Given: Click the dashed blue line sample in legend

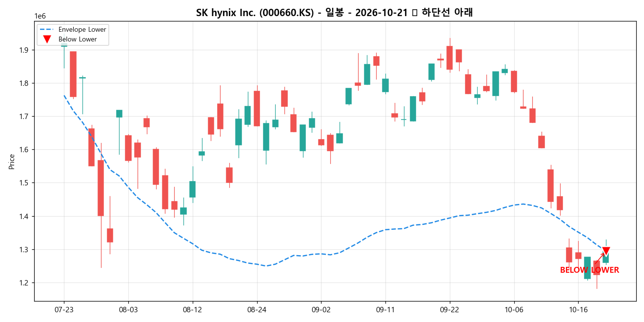Looking at the screenshot, I should click(x=47, y=30).
